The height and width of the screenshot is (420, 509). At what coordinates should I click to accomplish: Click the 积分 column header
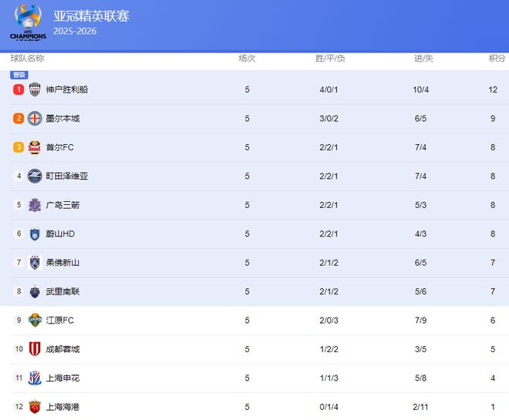(x=497, y=59)
